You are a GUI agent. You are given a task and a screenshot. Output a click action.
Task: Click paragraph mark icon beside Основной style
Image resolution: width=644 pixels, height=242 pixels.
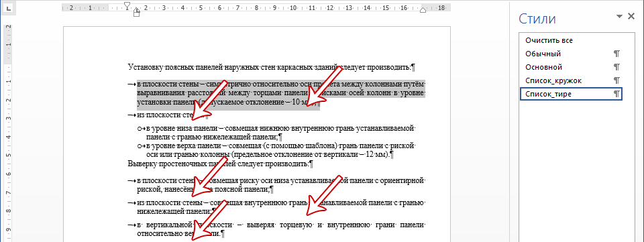coord(616,67)
